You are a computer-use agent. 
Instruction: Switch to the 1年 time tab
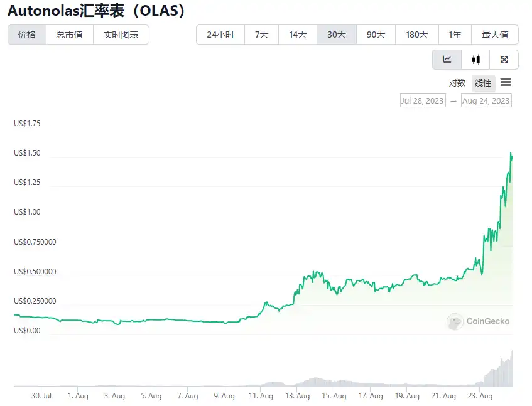coord(455,35)
